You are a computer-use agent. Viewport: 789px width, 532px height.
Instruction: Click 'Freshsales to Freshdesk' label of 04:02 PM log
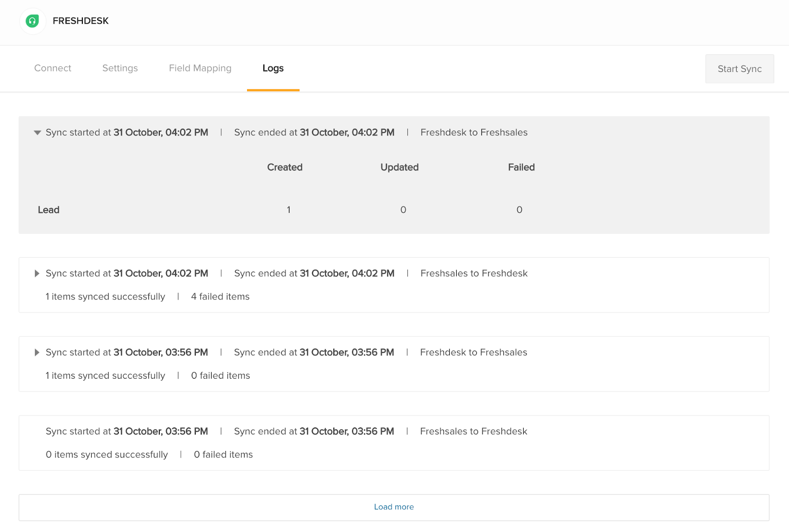point(474,274)
